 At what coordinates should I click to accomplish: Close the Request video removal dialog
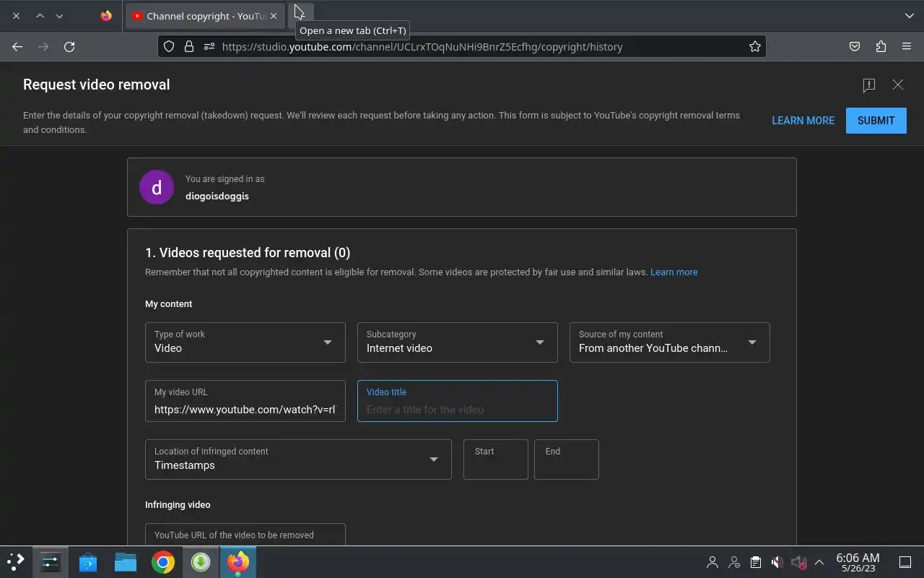pos(898,85)
